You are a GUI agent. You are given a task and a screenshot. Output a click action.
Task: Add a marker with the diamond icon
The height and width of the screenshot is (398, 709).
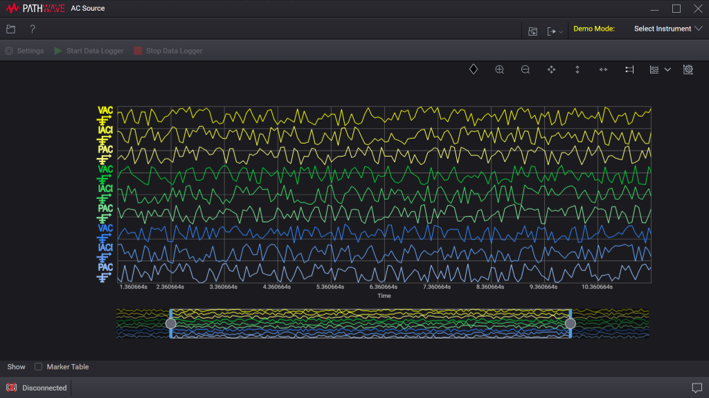(x=473, y=69)
